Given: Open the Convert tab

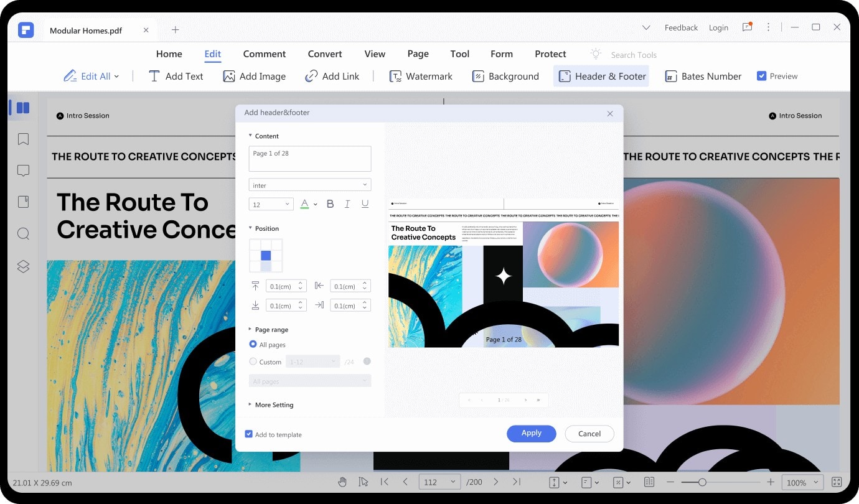Looking at the screenshot, I should [324, 54].
